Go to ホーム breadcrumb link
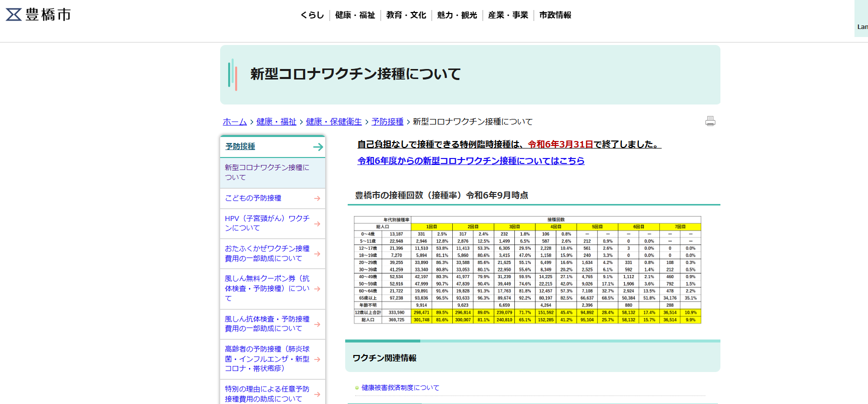The width and height of the screenshot is (868, 404). coord(235,121)
